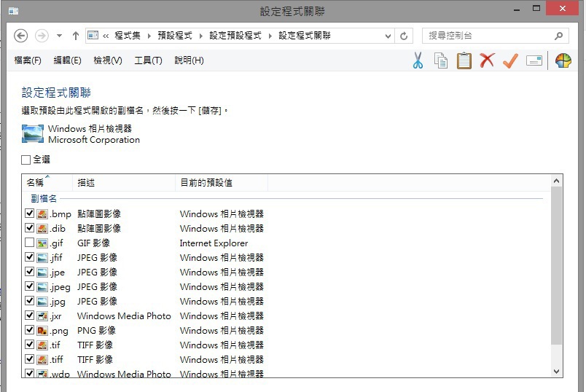Click the « breadcrumb overflow chevron
The width and height of the screenshot is (586, 392).
[x=106, y=36]
